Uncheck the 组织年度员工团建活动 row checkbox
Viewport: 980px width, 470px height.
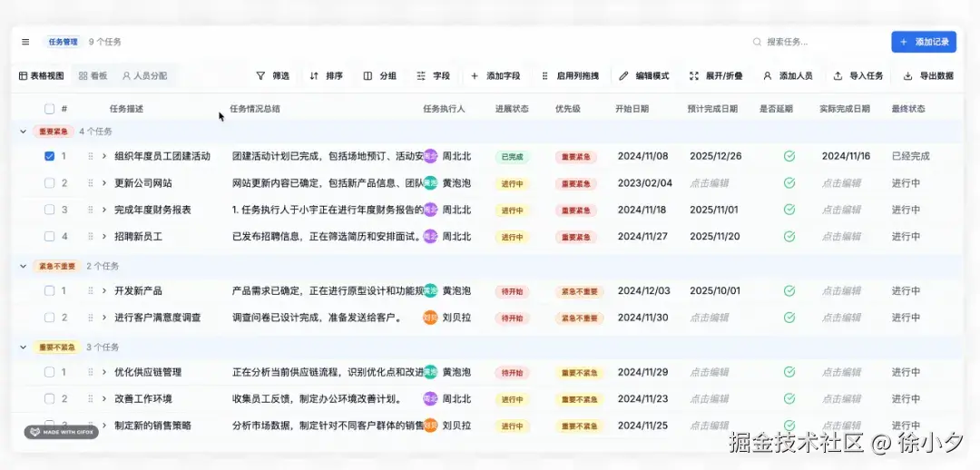(x=49, y=156)
